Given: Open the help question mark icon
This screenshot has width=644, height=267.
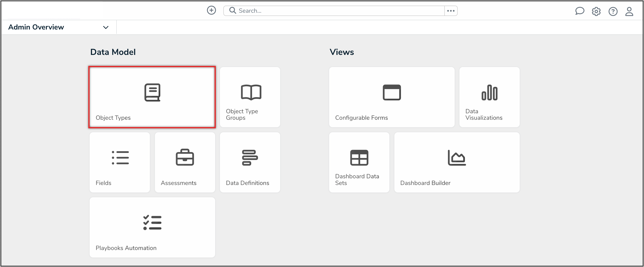Looking at the screenshot, I should [x=613, y=11].
